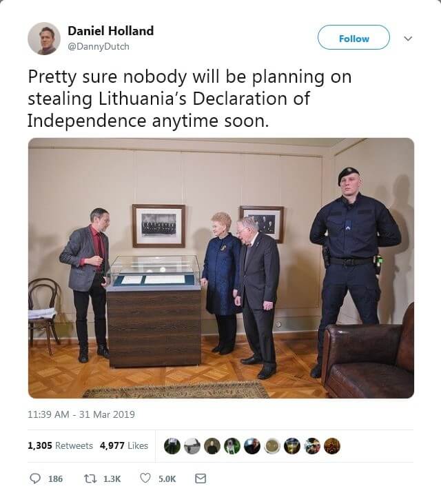Open the @DannyDutch handle link
The image size is (441, 504).
tap(99, 47)
